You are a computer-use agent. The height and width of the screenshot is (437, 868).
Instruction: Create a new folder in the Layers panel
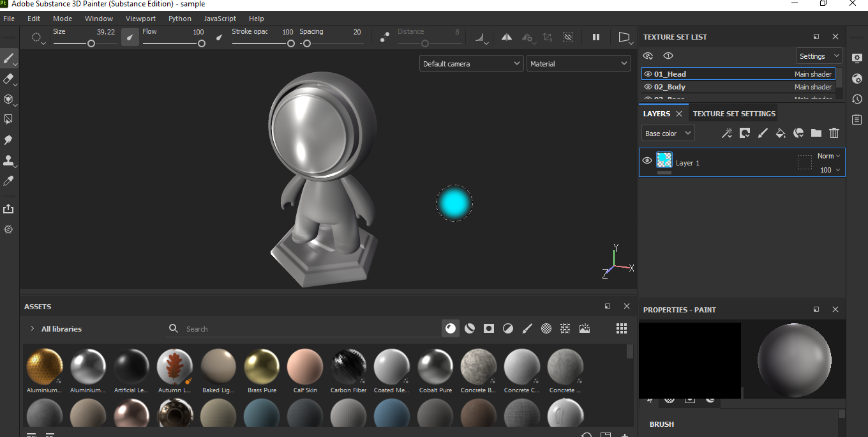pyautogui.click(x=816, y=133)
